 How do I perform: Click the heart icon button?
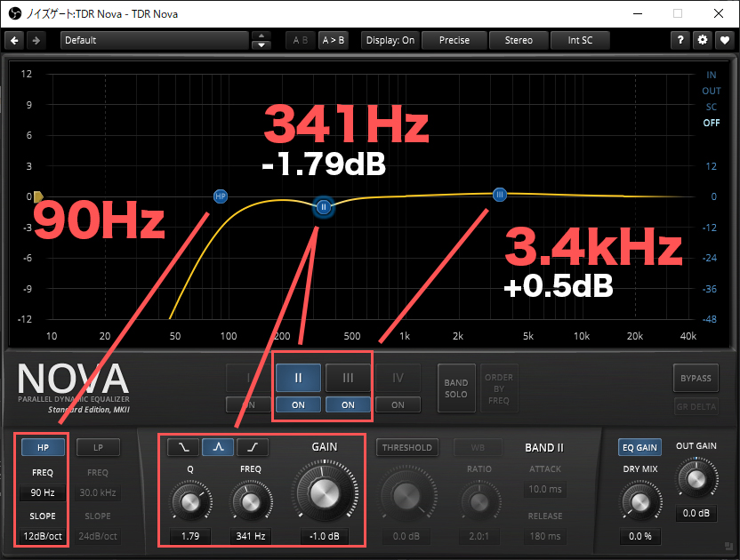[x=724, y=41]
